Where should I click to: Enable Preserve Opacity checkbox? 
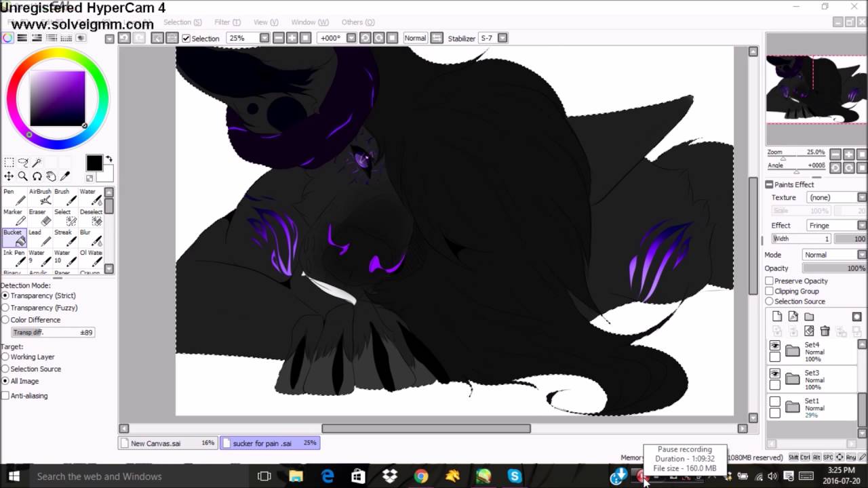(x=770, y=281)
